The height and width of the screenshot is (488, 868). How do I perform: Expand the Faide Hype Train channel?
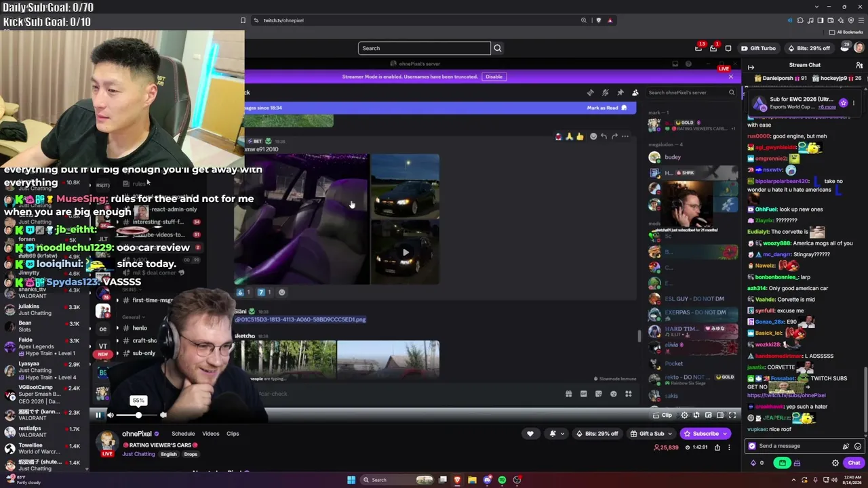45,346
